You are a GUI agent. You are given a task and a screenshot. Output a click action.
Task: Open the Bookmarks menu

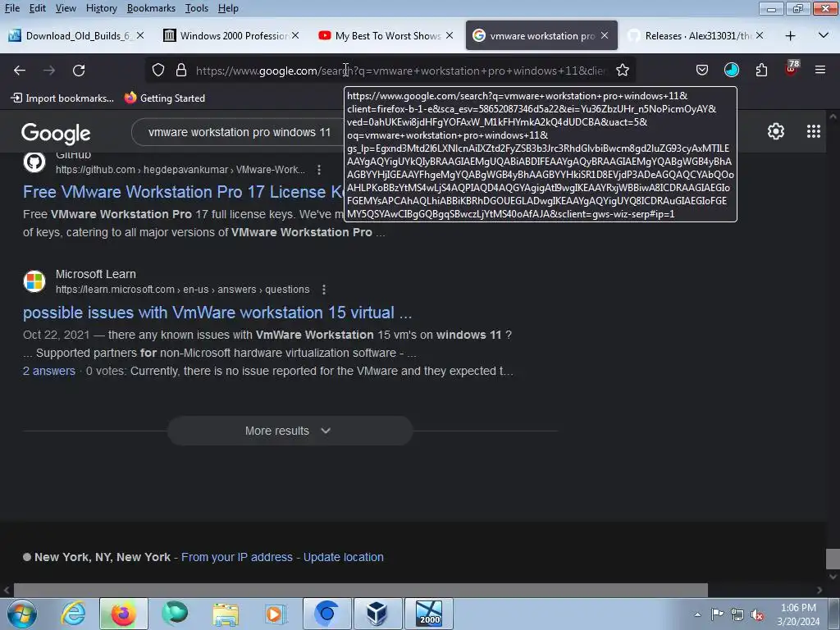pos(151,8)
